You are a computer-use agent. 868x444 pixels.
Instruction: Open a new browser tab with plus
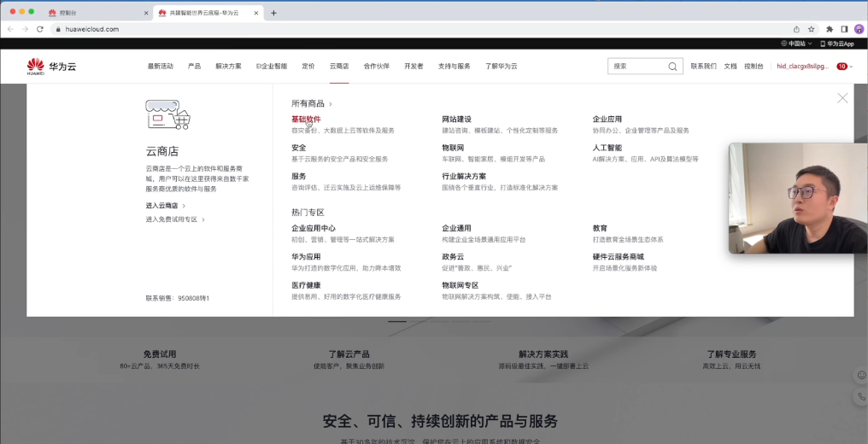(x=273, y=13)
